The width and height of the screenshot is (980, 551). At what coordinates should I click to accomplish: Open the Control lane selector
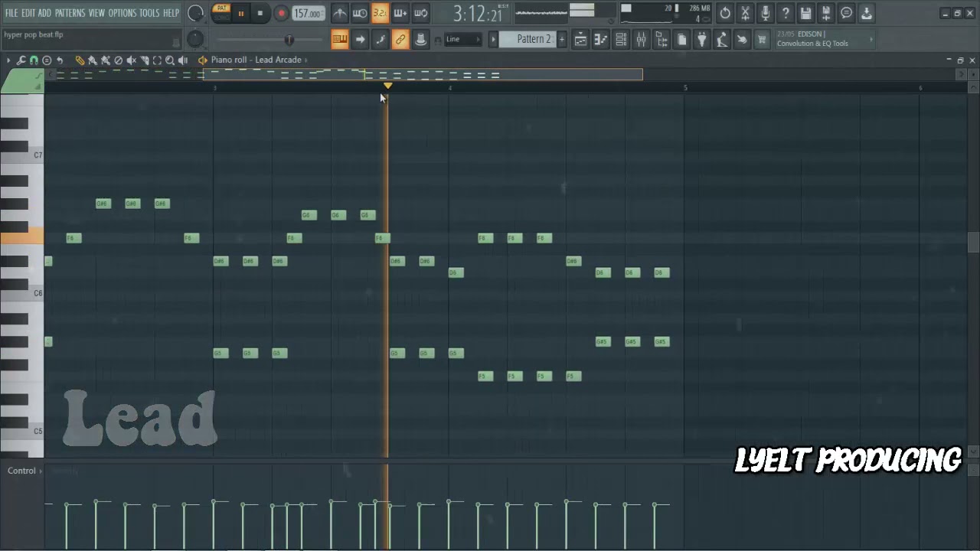pyautogui.click(x=24, y=471)
